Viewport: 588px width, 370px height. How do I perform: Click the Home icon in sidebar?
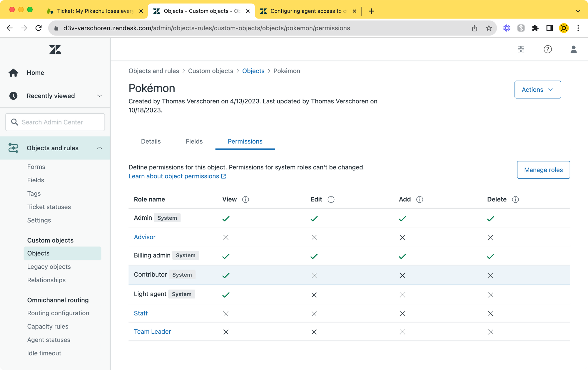click(x=13, y=73)
